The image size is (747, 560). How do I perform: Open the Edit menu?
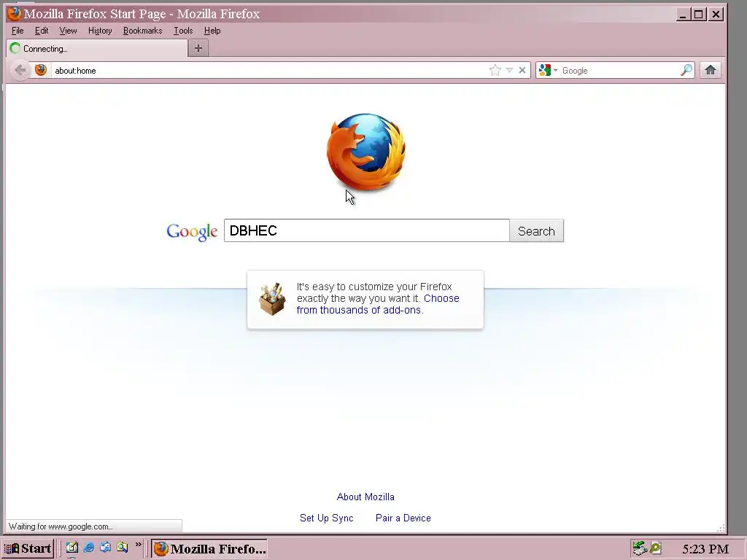42,31
